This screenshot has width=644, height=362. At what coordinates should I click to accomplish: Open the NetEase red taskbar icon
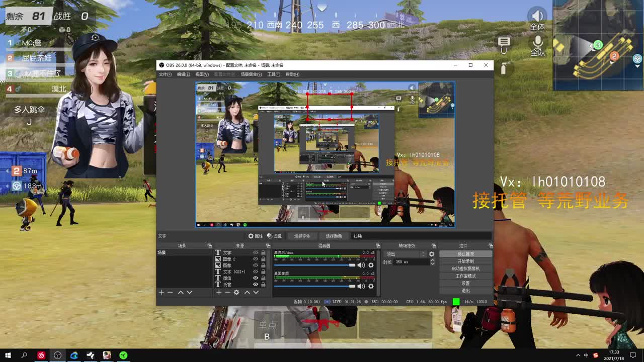[x=41, y=355]
